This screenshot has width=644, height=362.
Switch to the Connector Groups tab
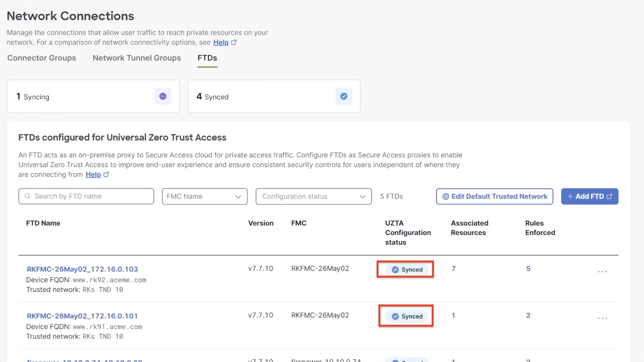42,58
